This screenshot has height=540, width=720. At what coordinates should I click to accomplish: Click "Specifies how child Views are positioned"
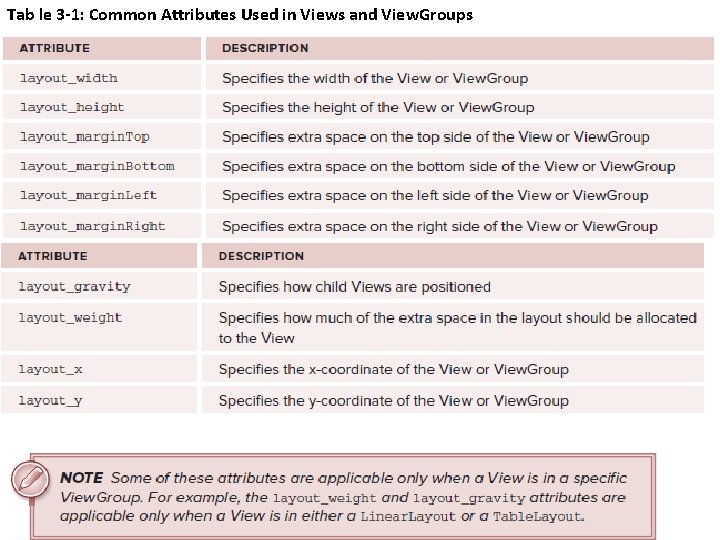[354, 287]
